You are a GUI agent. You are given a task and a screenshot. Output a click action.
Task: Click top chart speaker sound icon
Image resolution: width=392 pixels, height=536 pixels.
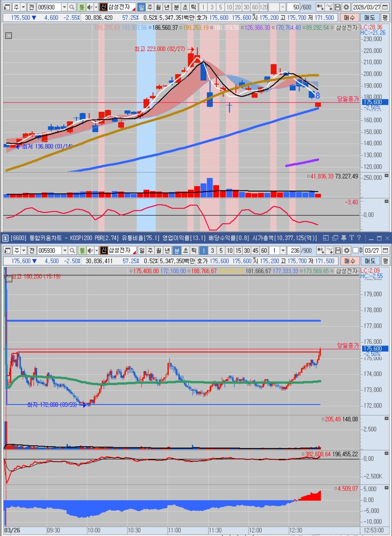pyautogui.click(x=90, y=7)
